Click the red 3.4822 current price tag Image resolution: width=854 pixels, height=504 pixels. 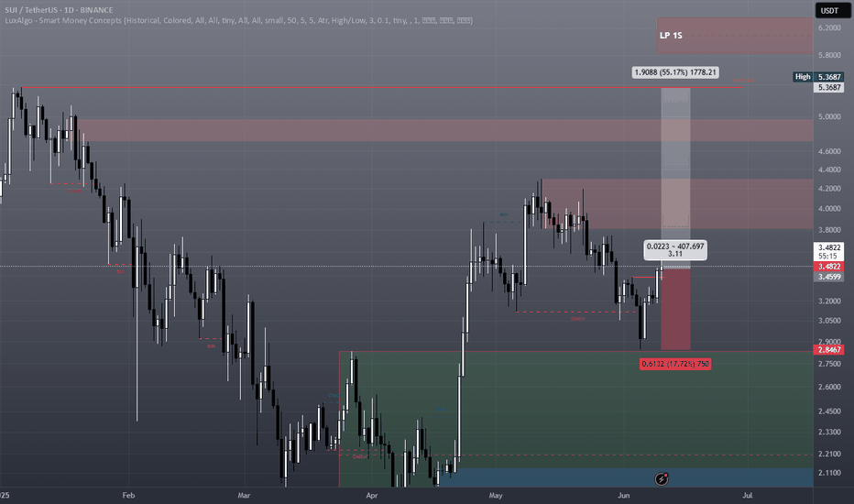point(829,267)
